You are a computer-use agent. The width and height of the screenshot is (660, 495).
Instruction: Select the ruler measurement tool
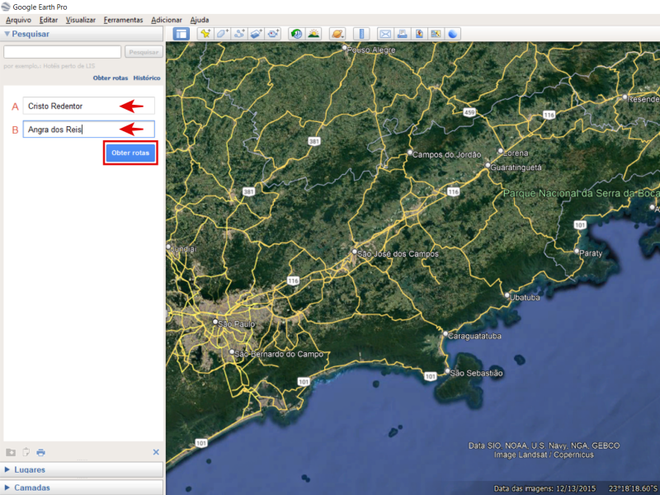click(361, 34)
